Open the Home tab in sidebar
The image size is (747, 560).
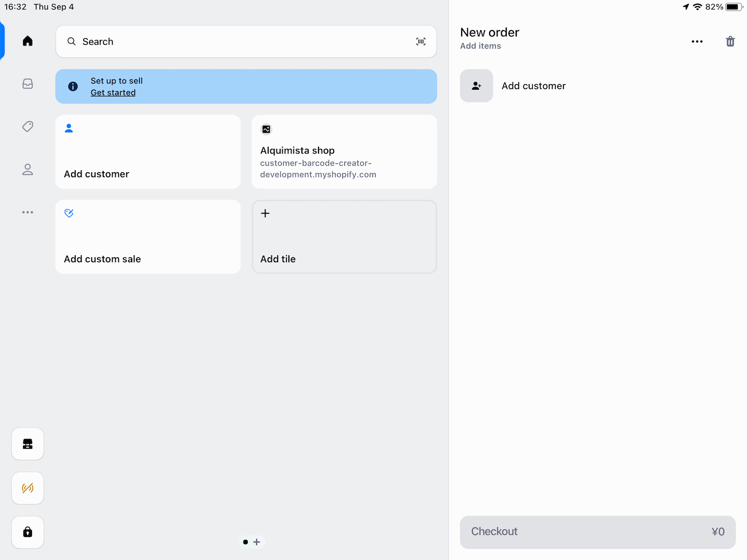(x=27, y=41)
